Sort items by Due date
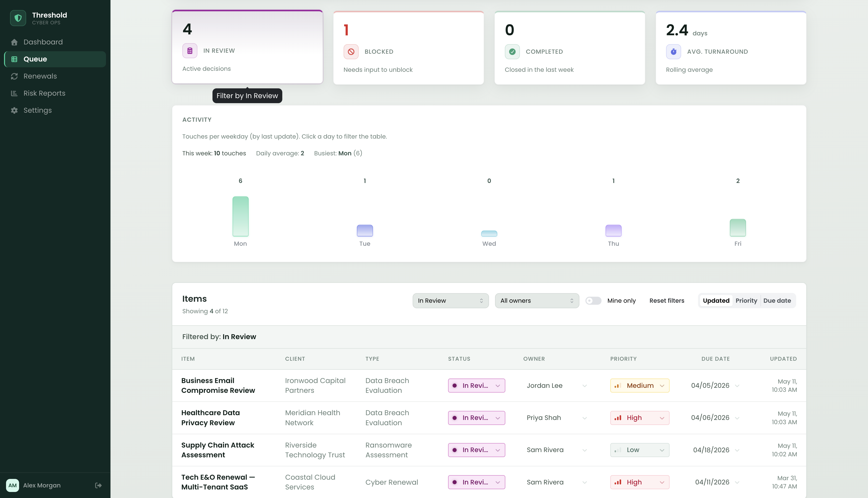 click(x=777, y=301)
